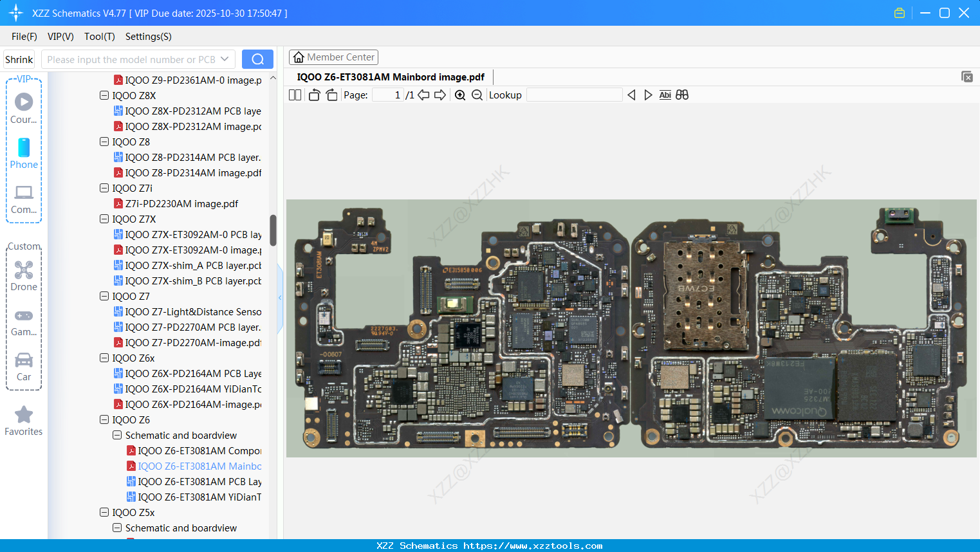Viewport: 980px width, 552px height.
Task: Open the File menu
Action: point(24,37)
